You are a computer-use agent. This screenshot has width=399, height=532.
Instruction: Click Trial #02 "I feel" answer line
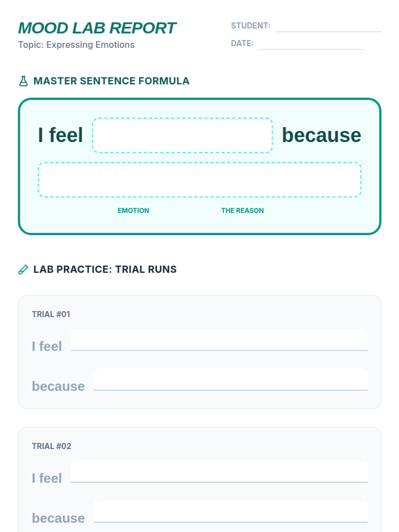pyautogui.click(x=219, y=472)
